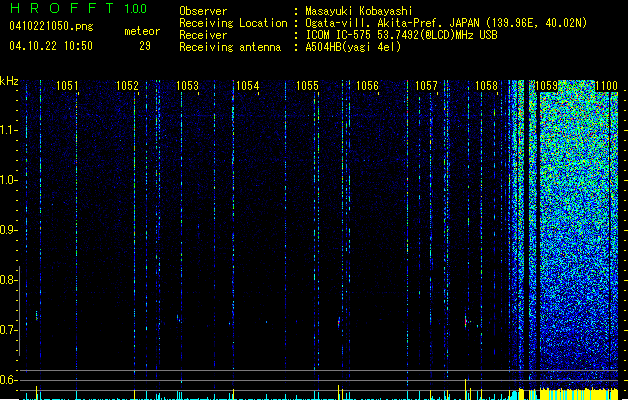Click the 1059 time marker

(x=547, y=86)
